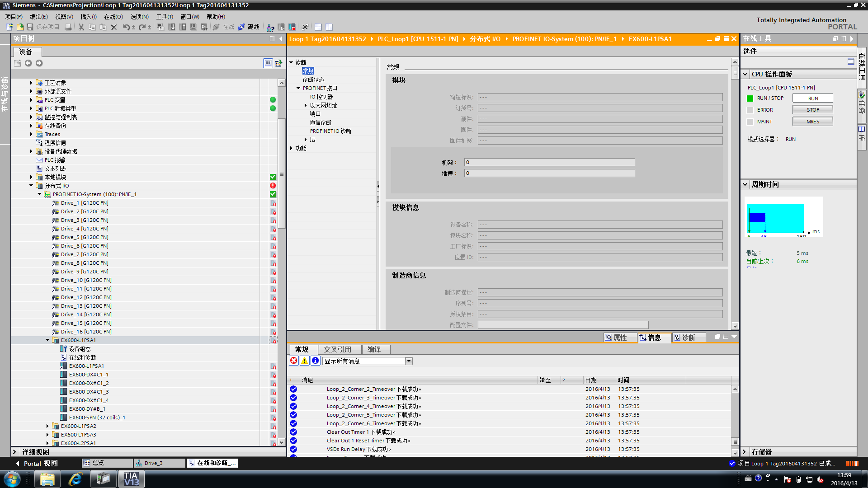Click the back arrow in project tree

tap(28, 63)
